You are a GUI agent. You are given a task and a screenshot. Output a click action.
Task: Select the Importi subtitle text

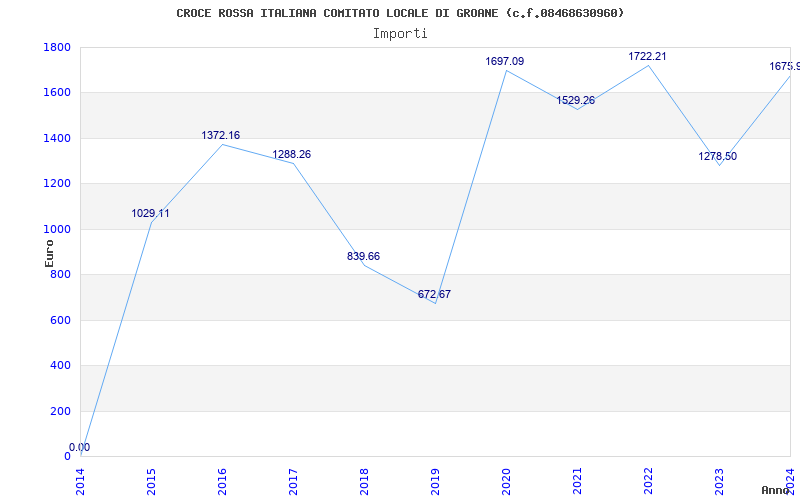click(400, 34)
